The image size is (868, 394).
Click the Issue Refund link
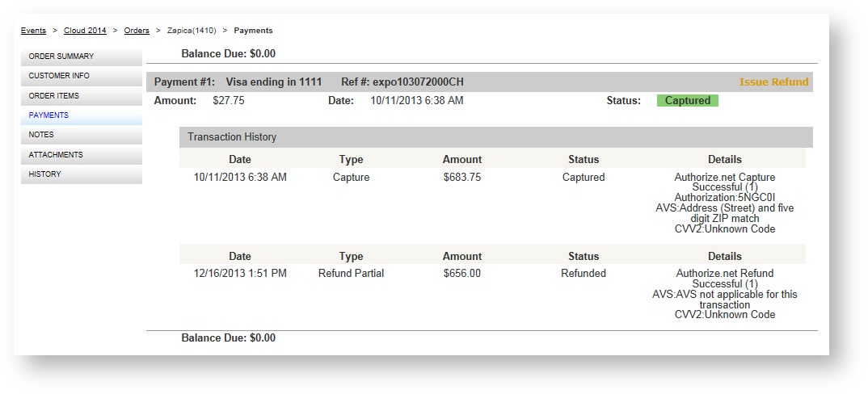[773, 82]
